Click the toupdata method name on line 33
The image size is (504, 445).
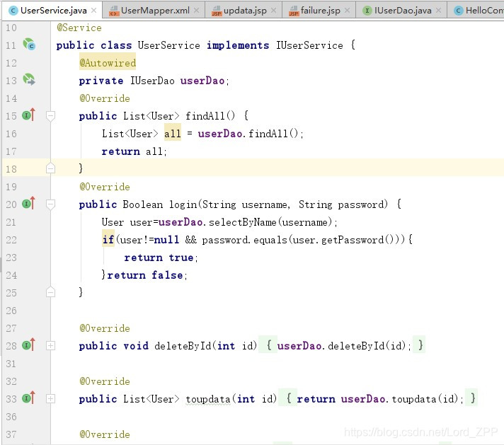click(x=208, y=399)
